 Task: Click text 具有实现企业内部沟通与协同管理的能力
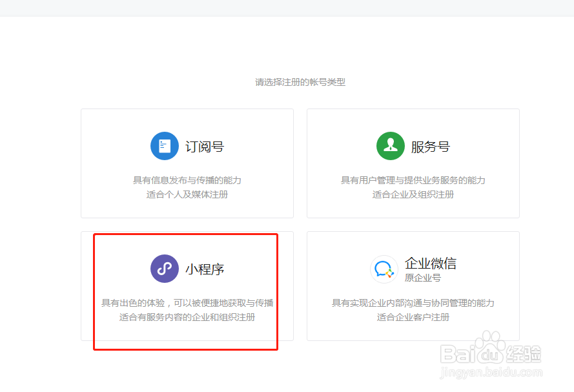(413, 303)
